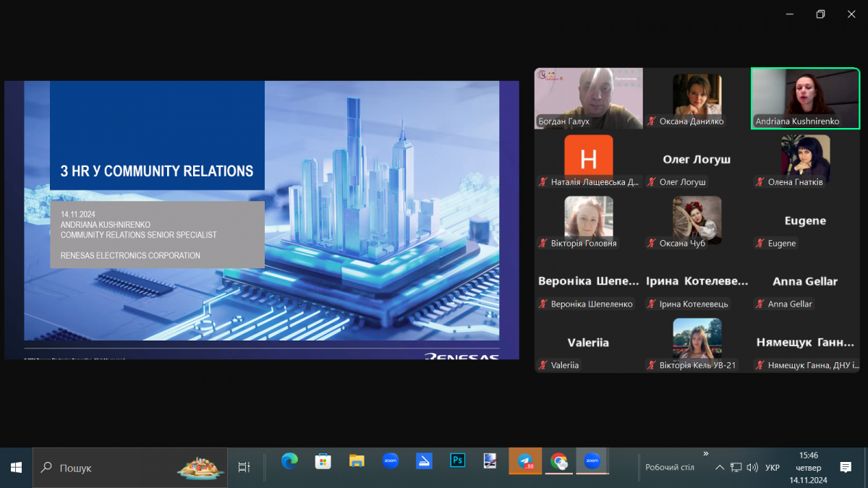The width and height of the screenshot is (868, 488).
Task: Open Google Chrome from the taskbar
Action: 558,461
